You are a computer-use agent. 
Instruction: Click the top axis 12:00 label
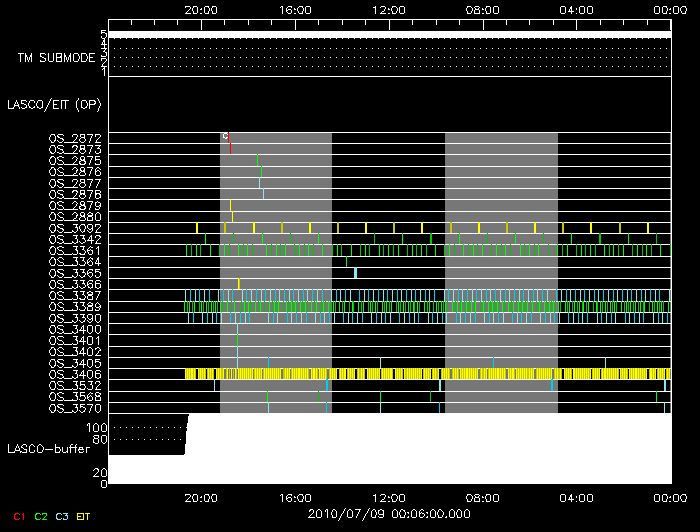[388, 10]
